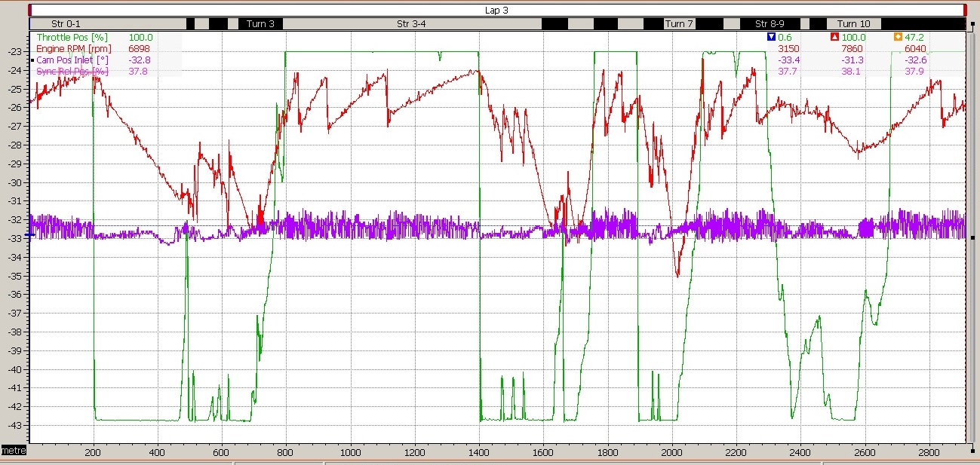Click the 2000 distance axis label
The image size is (980, 465).
click(x=672, y=453)
